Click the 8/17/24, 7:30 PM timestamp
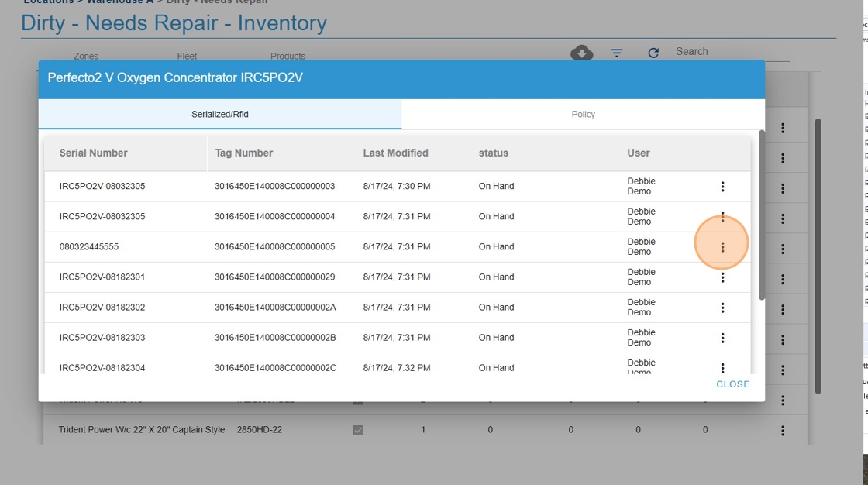This screenshot has height=485, width=868. coord(397,186)
